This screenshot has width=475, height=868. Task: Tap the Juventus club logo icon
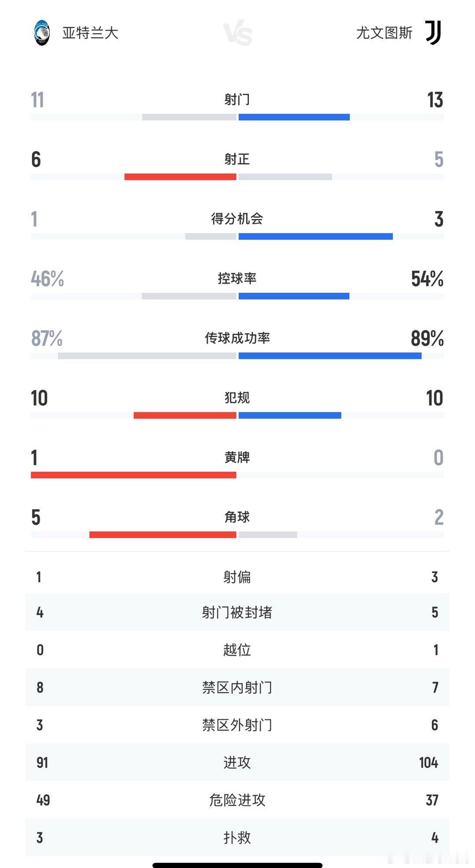tap(434, 33)
